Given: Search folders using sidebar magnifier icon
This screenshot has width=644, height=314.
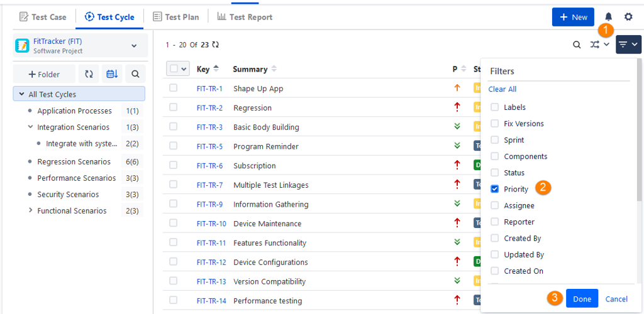Looking at the screenshot, I should point(135,74).
